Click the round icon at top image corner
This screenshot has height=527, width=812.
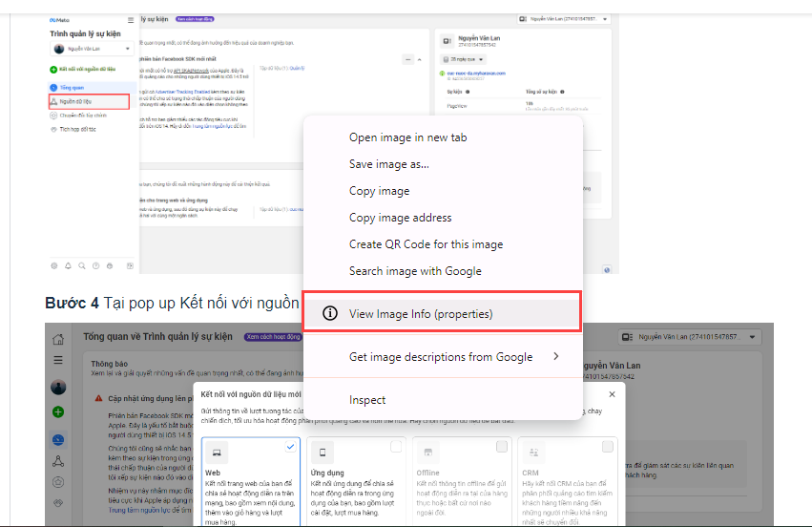pos(607,269)
